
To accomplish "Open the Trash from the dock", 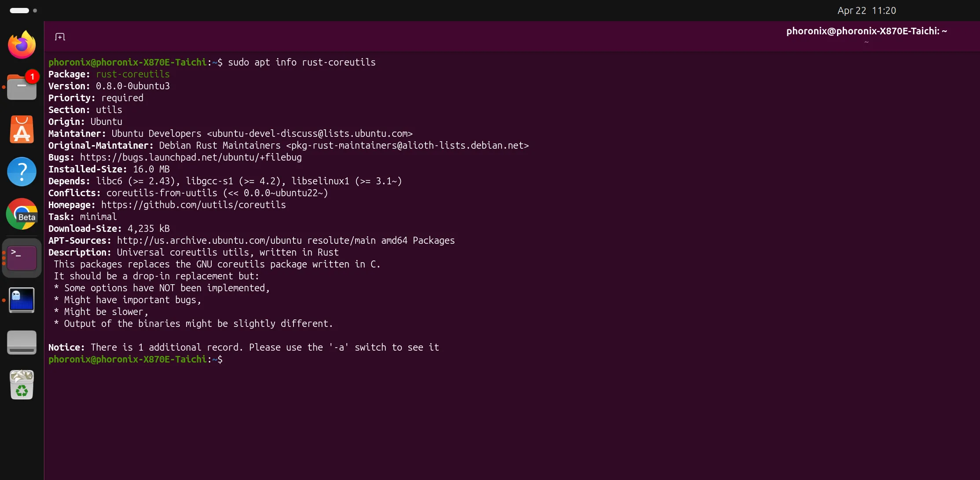I will point(22,385).
